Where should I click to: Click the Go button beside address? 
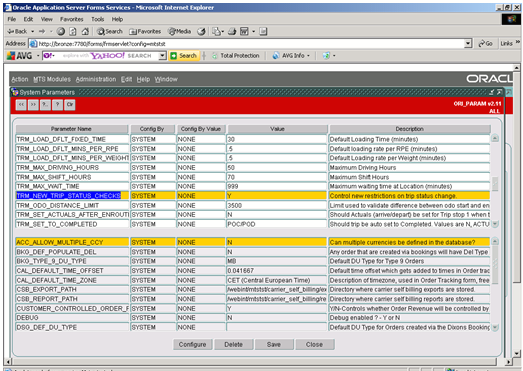click(485, 43)
